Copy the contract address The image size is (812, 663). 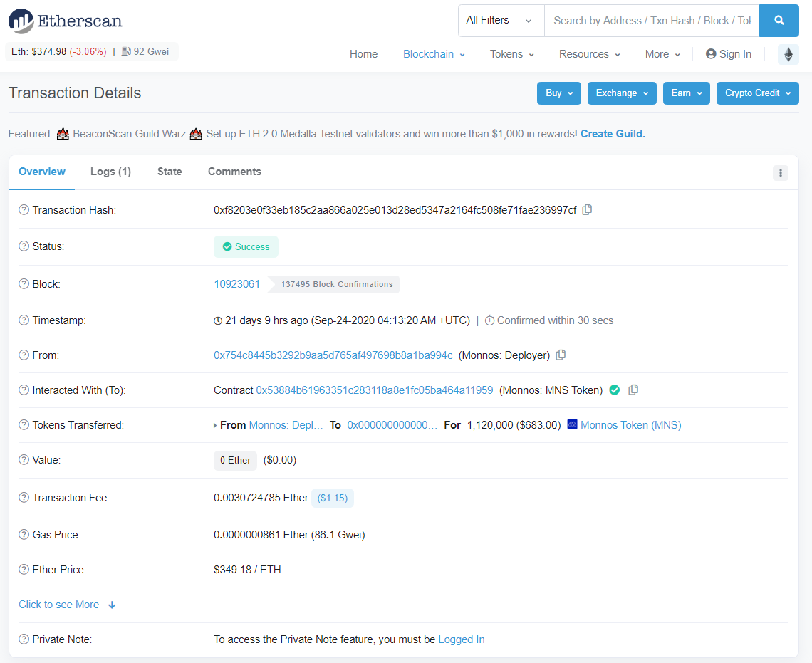[633, 390]
